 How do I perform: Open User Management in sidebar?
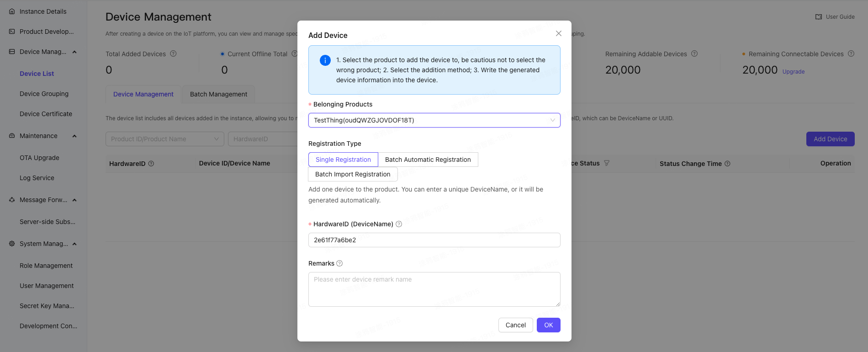(47, 286)
